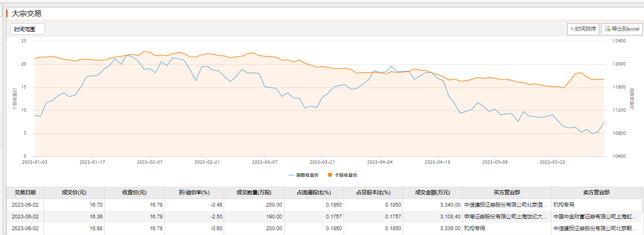Click the sort arrows icon beside 时间排序
The height and width of the screenshot is (235, 644).
click(x=572, y=29)
